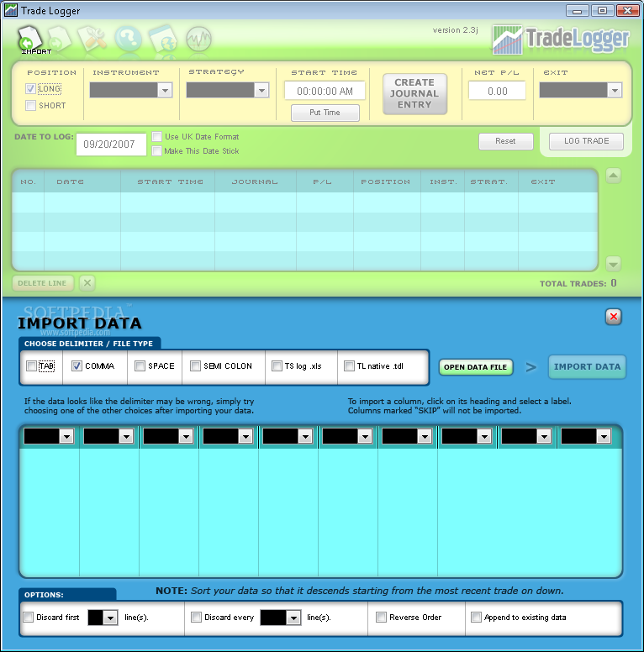Enable Reverse Order option

coord(381,617)
